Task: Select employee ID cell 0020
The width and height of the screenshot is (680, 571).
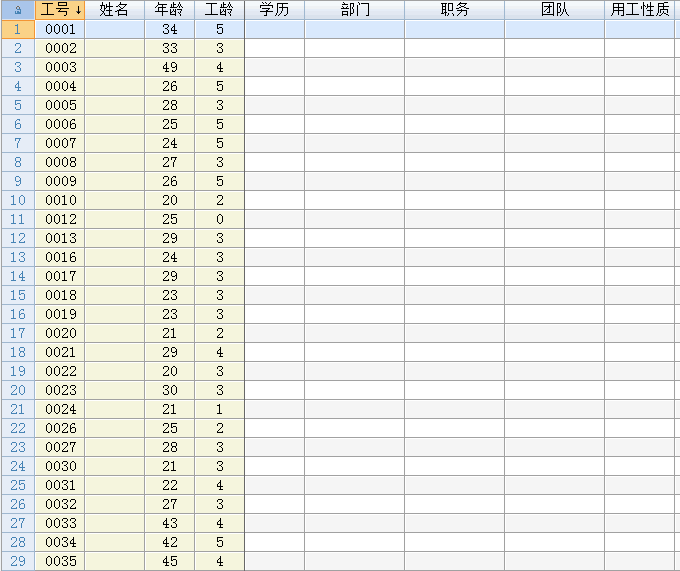Action: tap(60, 333)
